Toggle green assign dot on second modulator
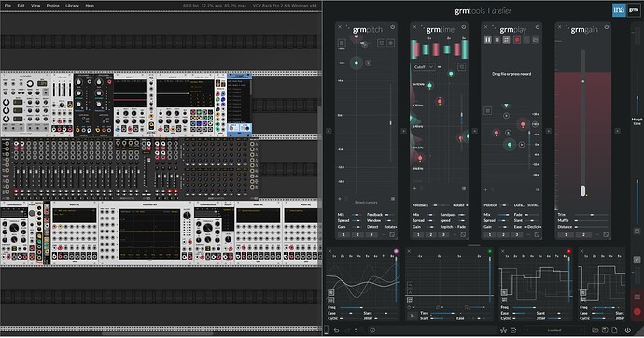The height and width of the screenshot is (338, 644). [490, 251]
